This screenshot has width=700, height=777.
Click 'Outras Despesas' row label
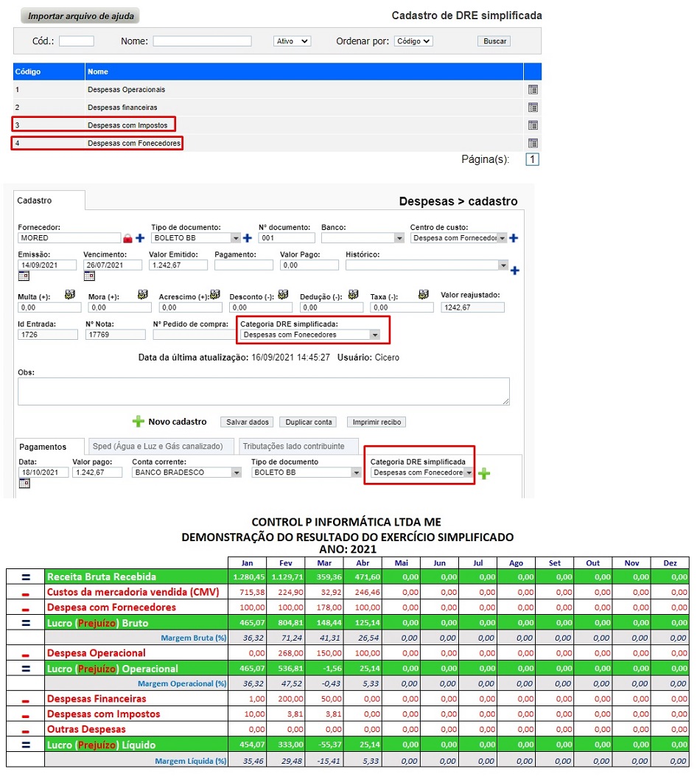(x=86, y=729)
